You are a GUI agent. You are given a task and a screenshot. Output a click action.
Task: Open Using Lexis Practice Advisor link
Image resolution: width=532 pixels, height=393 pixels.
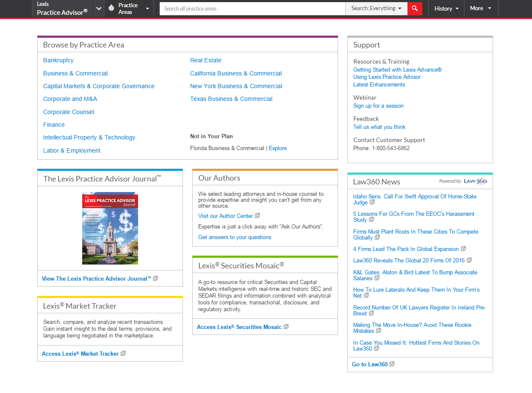387,77
